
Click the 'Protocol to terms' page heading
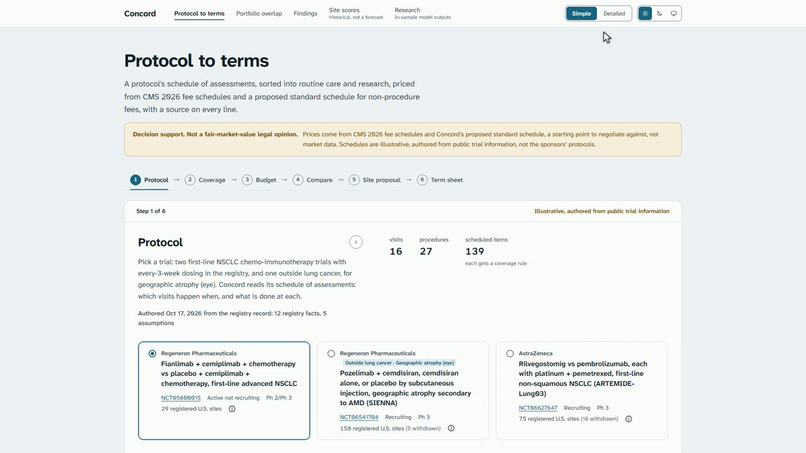click(196, 61)
